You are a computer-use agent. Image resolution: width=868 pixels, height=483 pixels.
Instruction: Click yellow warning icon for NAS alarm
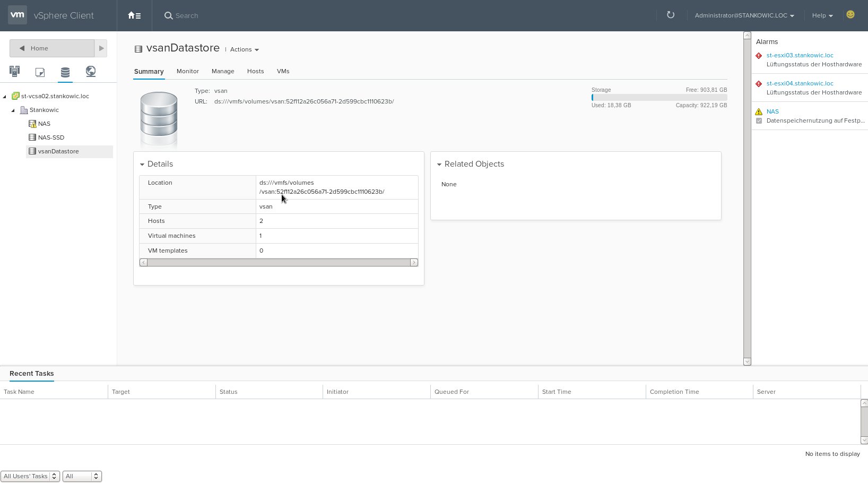pyautogui.click(x=759, y=111)
